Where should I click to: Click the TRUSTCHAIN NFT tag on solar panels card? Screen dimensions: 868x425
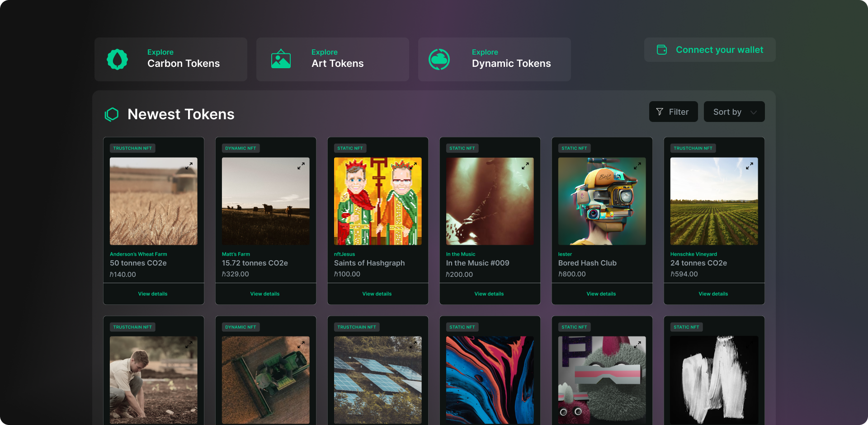[x=357, y=327]
